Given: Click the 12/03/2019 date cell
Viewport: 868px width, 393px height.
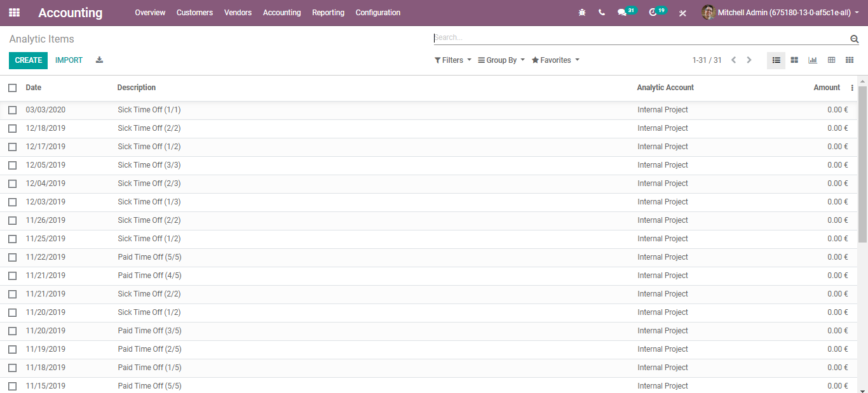Looking at the screenshot, I should tap(46, 202).
